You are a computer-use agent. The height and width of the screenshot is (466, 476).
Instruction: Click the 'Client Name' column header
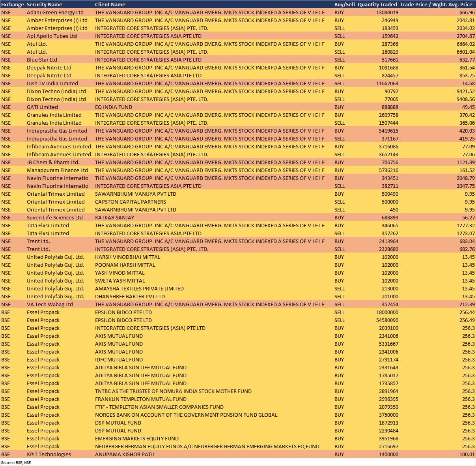pos(110,4)
